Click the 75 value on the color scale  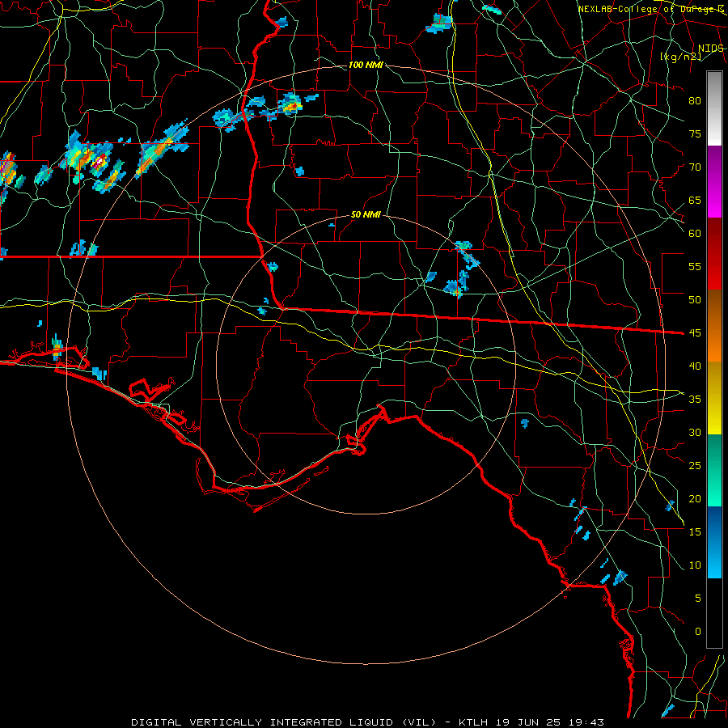(695, 134)
